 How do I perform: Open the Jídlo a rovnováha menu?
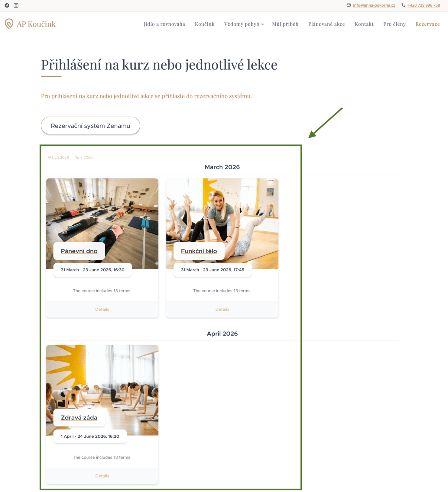164,24
